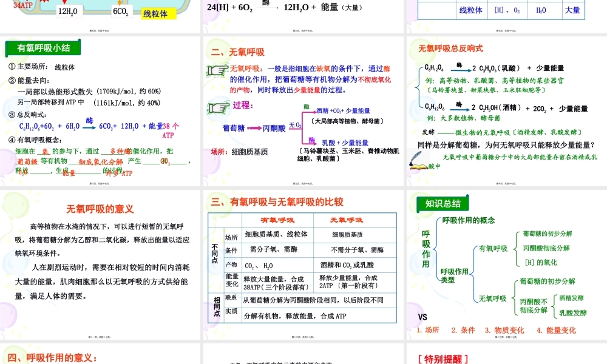607x364 pixels.
Task: Click the 发酵 definition line
Action: [x=502, y=132]
